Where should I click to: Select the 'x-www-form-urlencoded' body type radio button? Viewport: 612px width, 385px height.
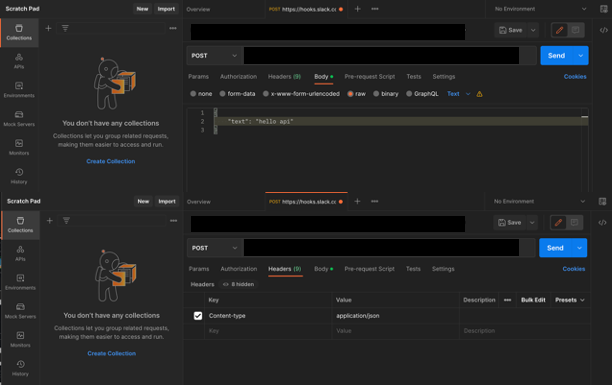(x=266, y=94)
